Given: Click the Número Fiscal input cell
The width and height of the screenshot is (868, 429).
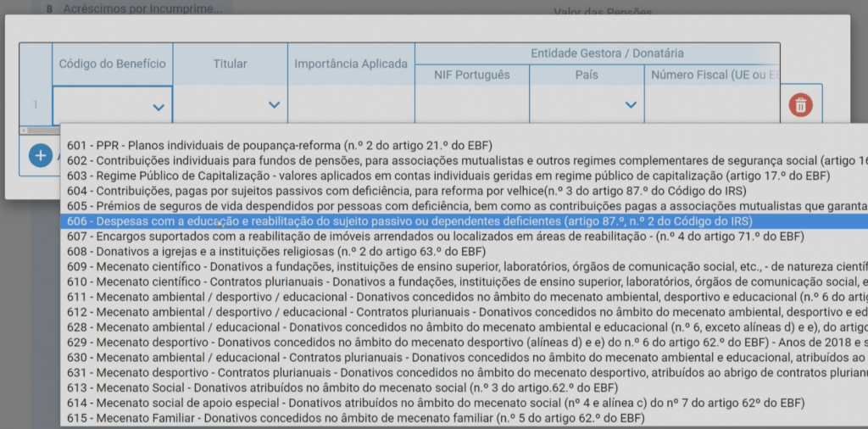Looking at the screenshot, I should [x=712, y=106].
